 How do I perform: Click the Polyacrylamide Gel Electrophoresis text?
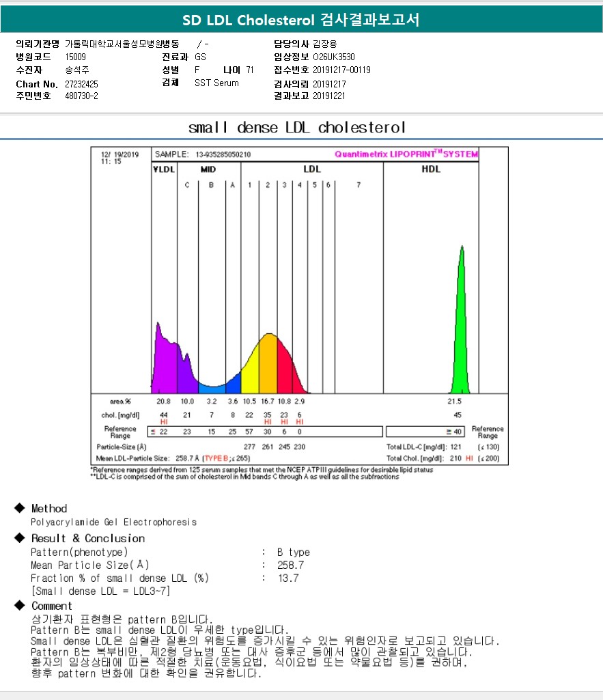(x=113, y=522)
